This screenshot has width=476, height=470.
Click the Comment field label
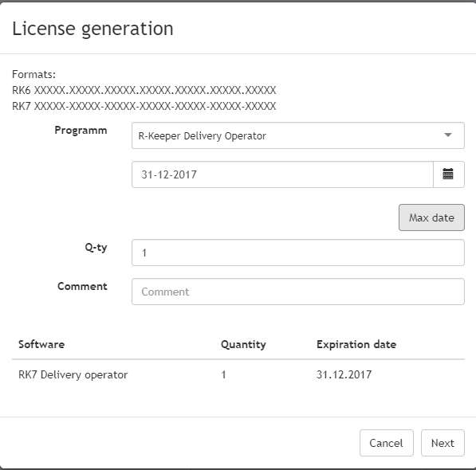coord(82,286)
